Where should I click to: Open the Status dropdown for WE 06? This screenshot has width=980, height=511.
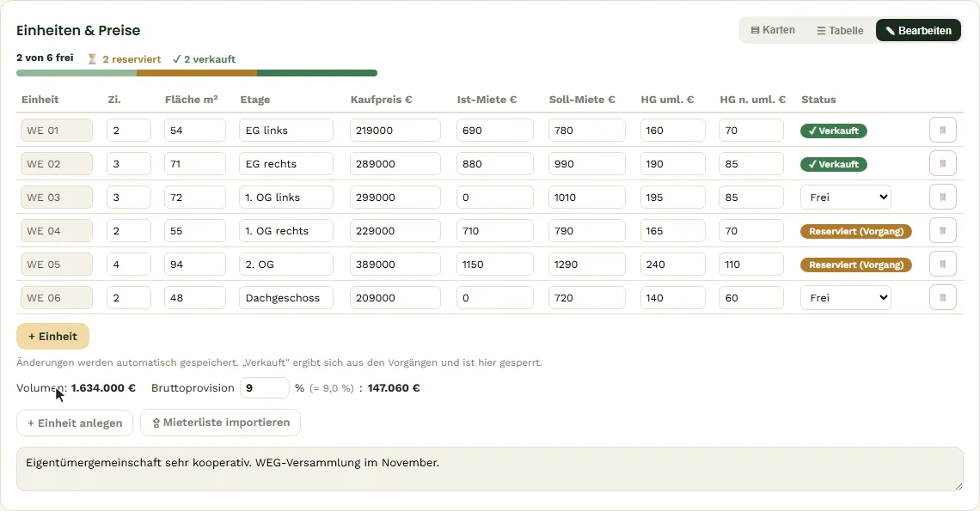(846, 298)
